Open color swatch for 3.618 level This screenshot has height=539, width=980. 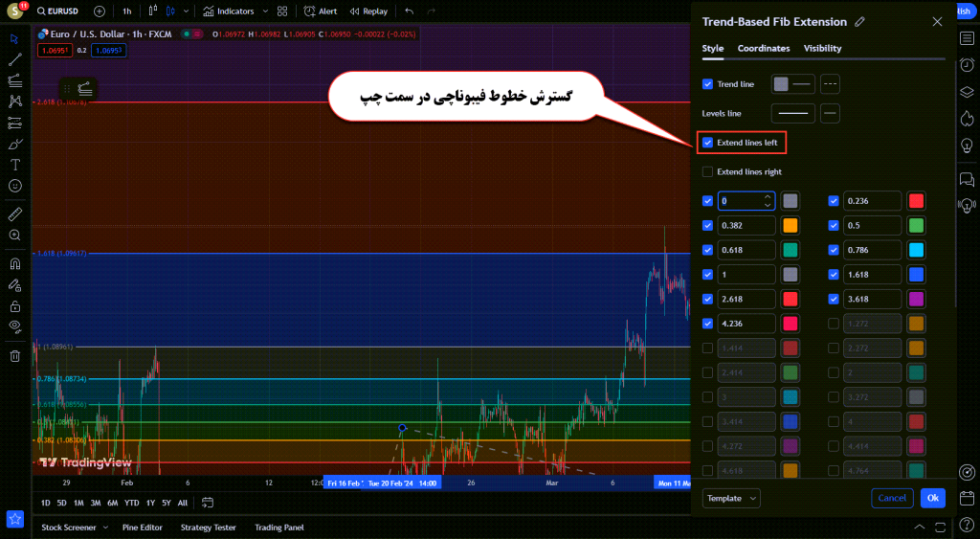(916, 299)
